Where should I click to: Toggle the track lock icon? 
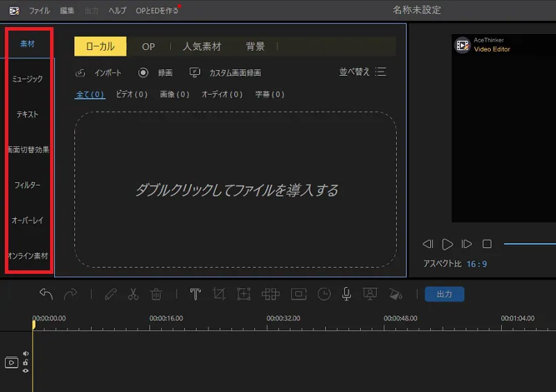[x=26, y=362]
